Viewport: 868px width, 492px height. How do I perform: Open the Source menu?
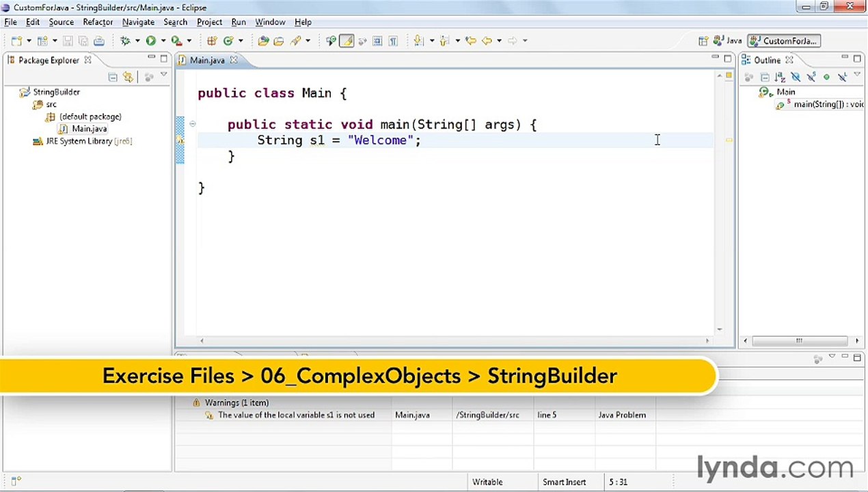pos(61,22)
